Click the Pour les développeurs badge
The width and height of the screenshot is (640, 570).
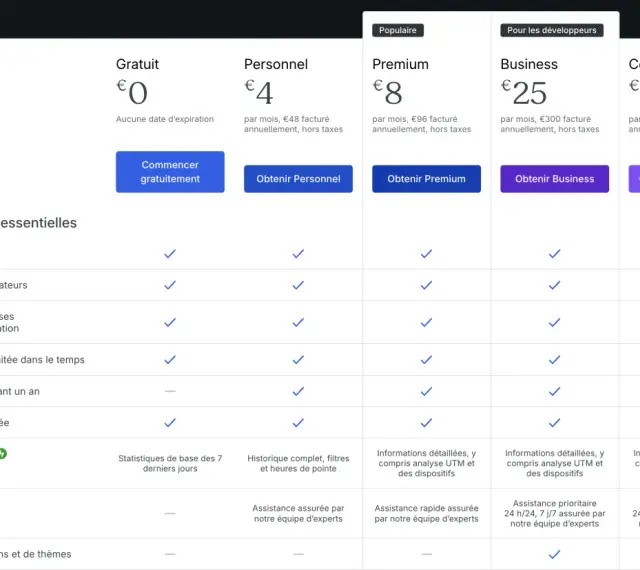[x=551, y=30]
